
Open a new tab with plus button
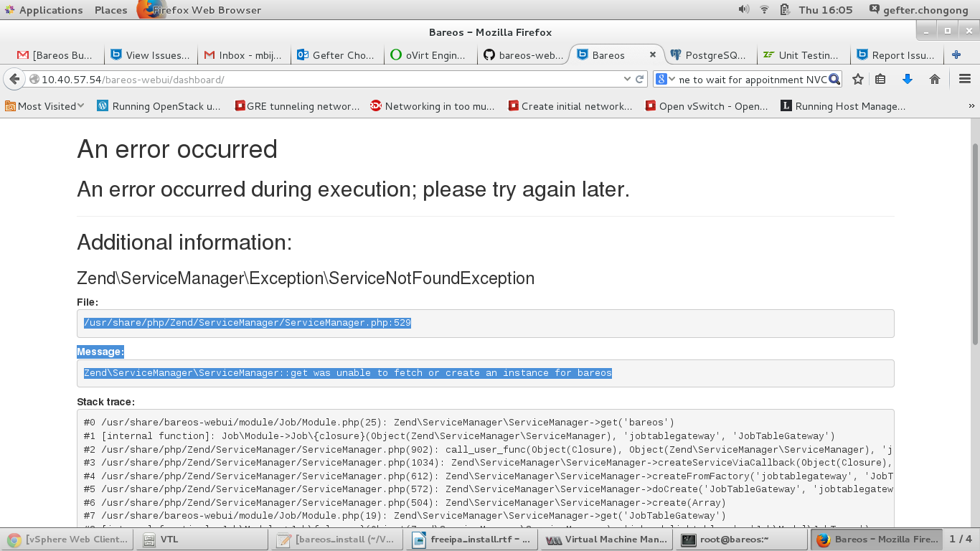[x=956, y=55]
